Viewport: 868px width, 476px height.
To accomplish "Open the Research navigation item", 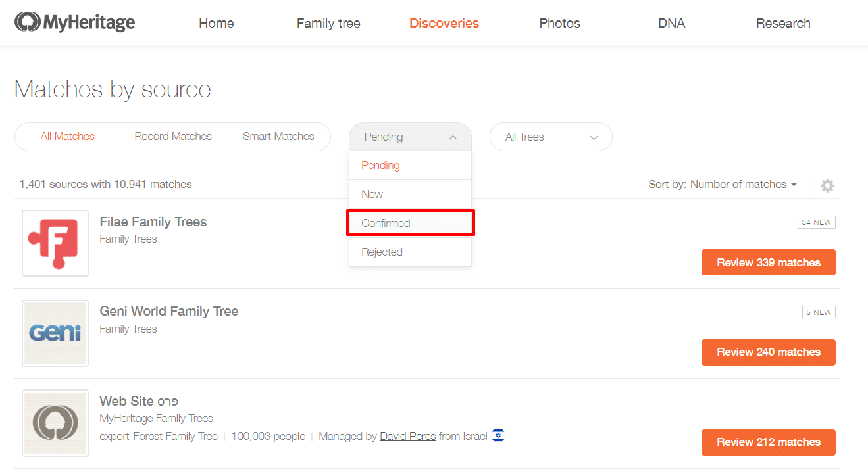I will point(783,23).
